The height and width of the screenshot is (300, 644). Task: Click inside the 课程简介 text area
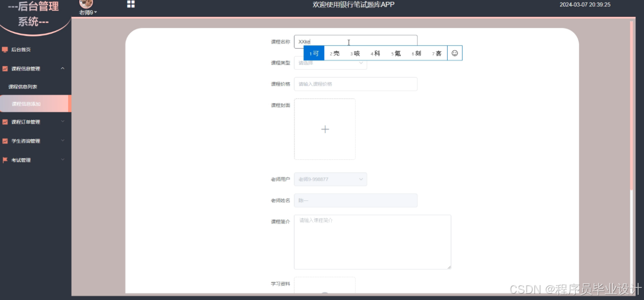(x=372, y=240)
